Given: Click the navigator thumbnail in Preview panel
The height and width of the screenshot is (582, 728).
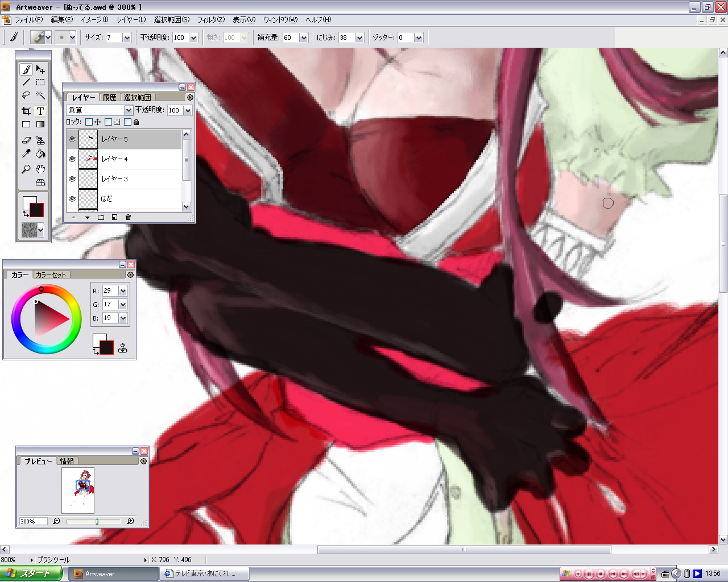Looking at the screenshot, I should pos(78,490).
